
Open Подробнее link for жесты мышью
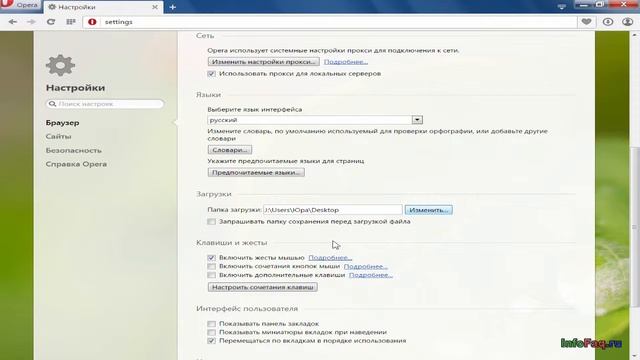pos(330,258)
